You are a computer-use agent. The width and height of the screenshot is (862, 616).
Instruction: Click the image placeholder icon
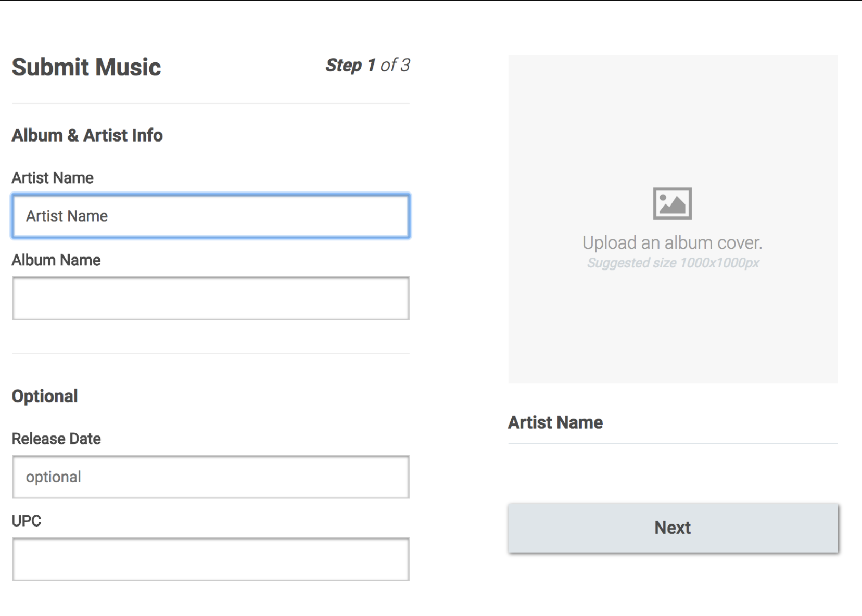tap(672, 203)
